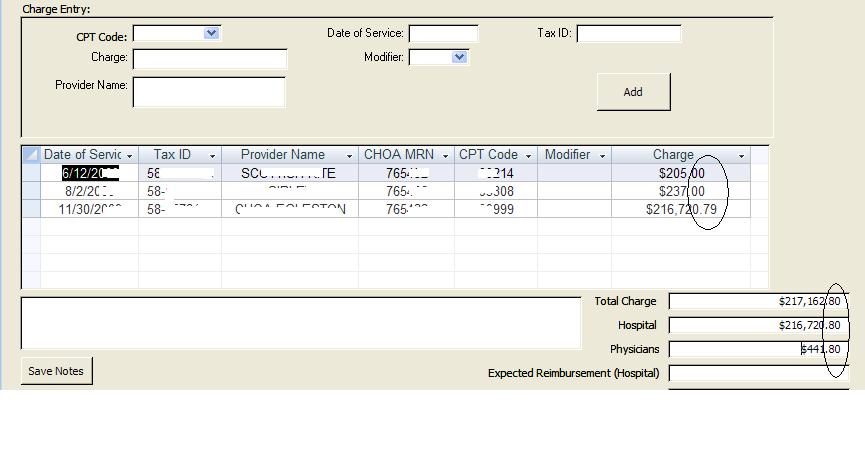Open Tax ID column filter arrow

coord(212,156)
